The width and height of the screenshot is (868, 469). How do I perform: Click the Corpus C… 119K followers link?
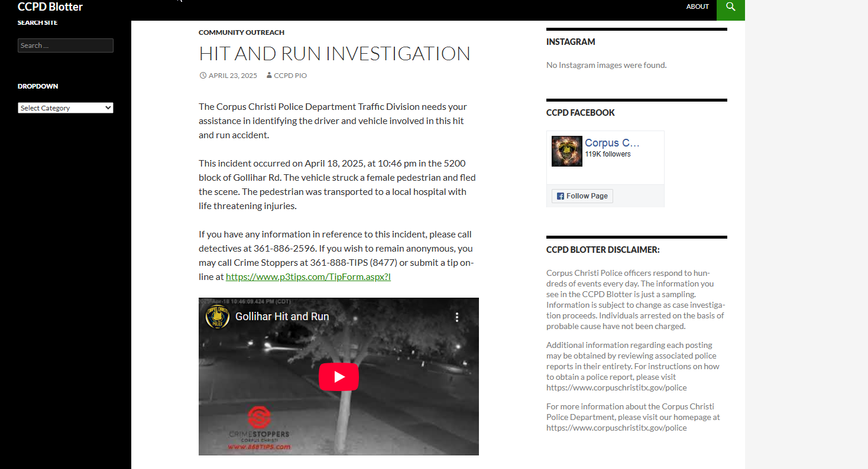tap(611, 142)
